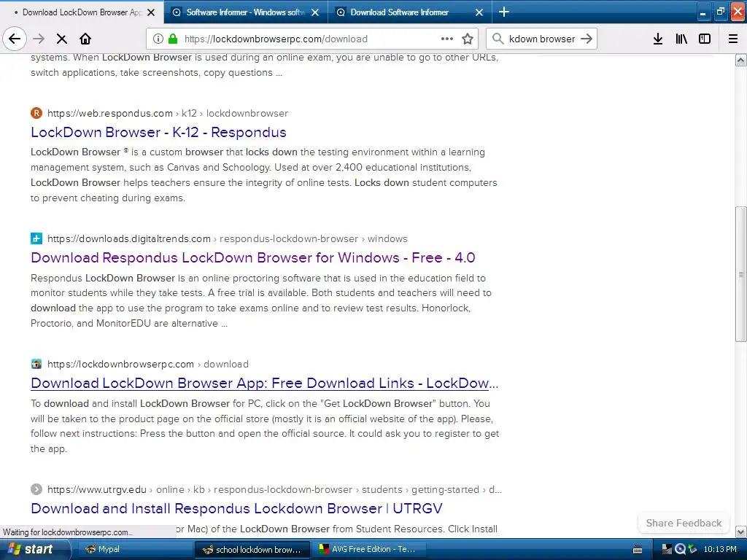Open a new tab
The image size is (747, 560).
click(503, 12)
